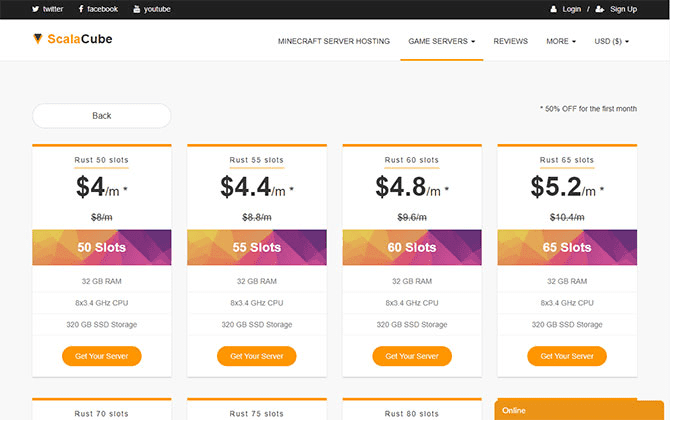Get Your Server for Rust 65 slots
This screenshot has height=442, width=675.
(x=567, y=356)
